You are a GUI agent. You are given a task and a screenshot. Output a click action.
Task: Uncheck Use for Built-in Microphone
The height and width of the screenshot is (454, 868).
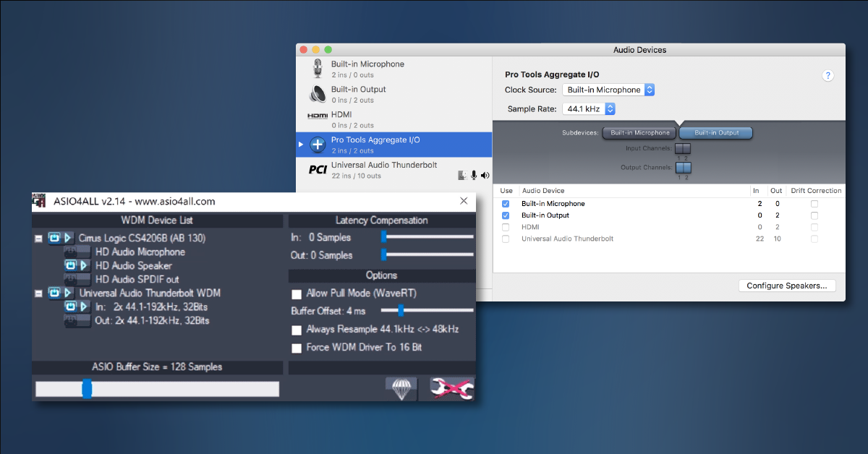[x=506, y=204]
